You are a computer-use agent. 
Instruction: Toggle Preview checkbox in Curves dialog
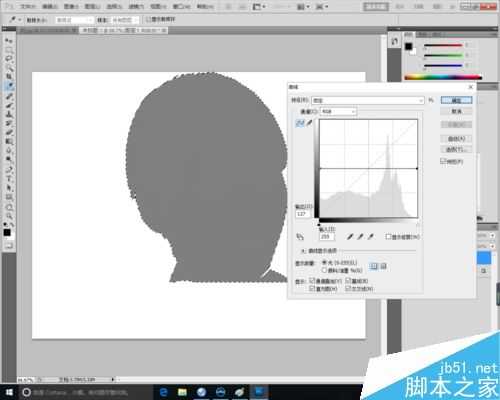443,161
